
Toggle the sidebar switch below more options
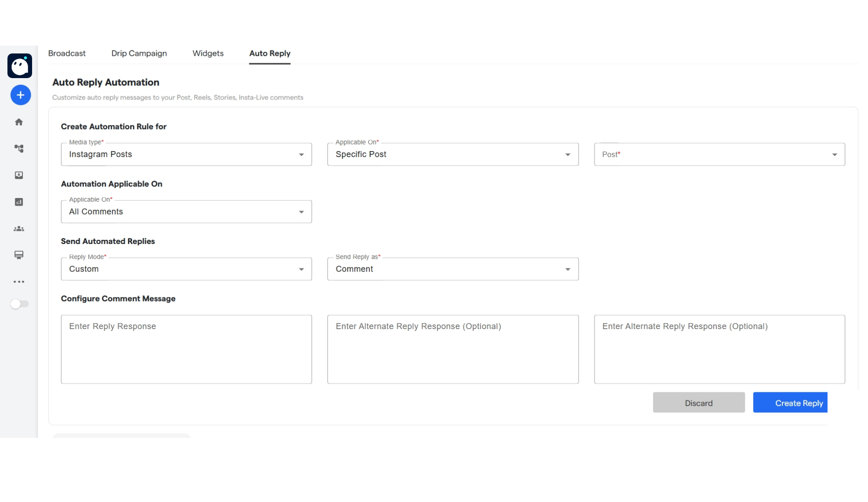pos(20,304)
